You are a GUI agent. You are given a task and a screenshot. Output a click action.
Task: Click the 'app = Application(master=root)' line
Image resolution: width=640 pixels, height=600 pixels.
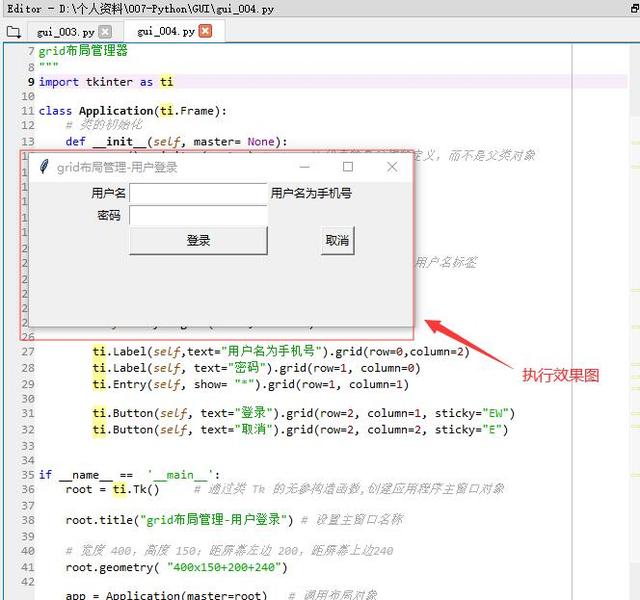click(166, 595)
